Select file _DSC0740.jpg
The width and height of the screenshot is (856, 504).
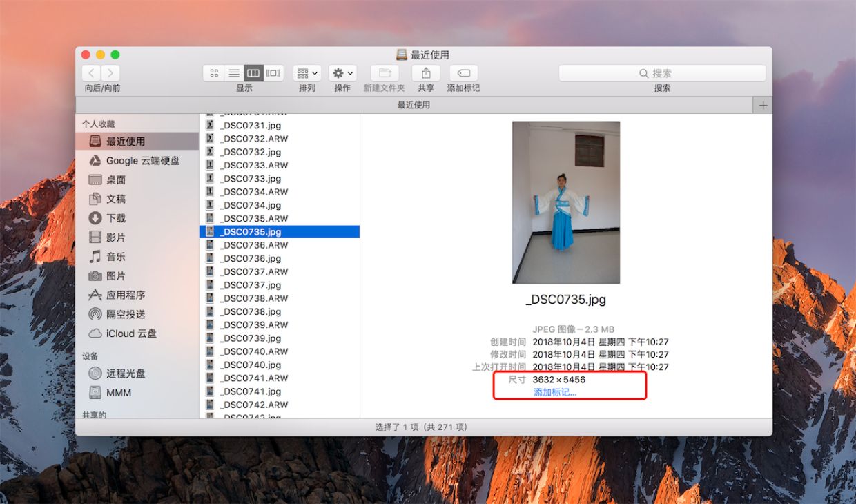click(x=280, y=365)
